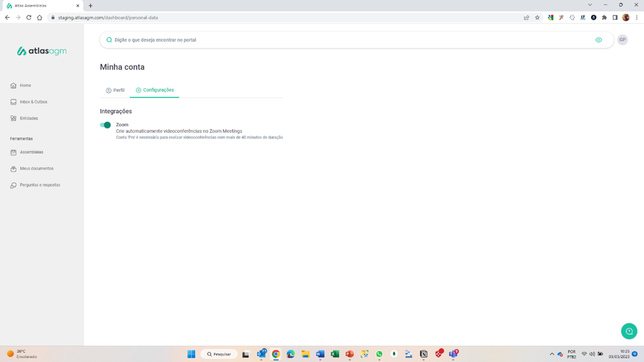Viewport: 644px width, 362px height.
Task: Bookmark this page with the star icon
Action: pos(537,17)
